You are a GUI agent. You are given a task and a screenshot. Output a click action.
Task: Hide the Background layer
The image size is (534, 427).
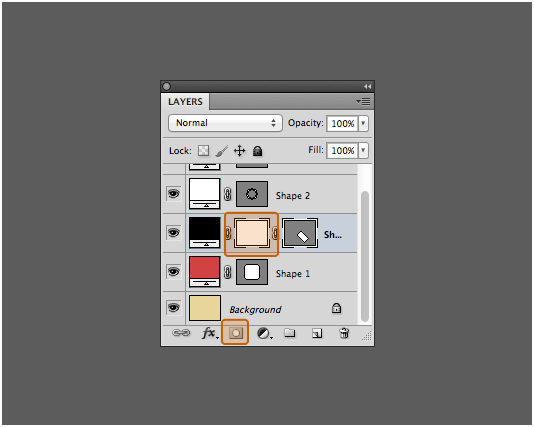click(174, 308)
